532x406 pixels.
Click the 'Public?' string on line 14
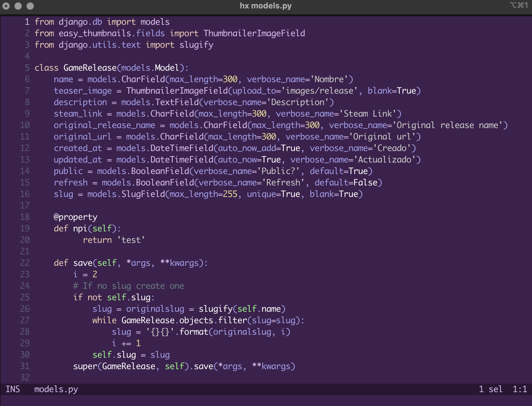[x=278, y=171]
